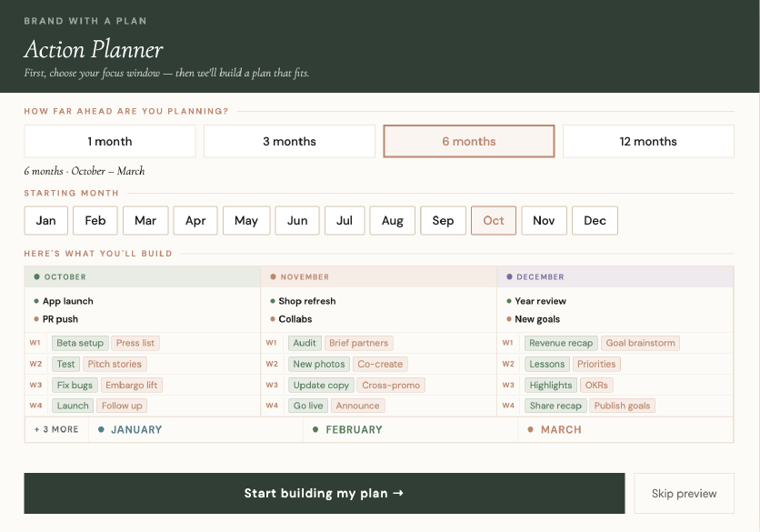Screen dimensions: 760x532
Task: Select "Jan" as the starting month
Action: point(45,220)
